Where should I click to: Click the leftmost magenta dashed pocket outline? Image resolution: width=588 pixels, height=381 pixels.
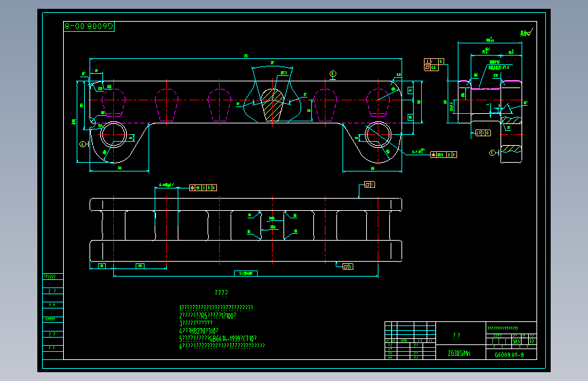tap(114, 103)
